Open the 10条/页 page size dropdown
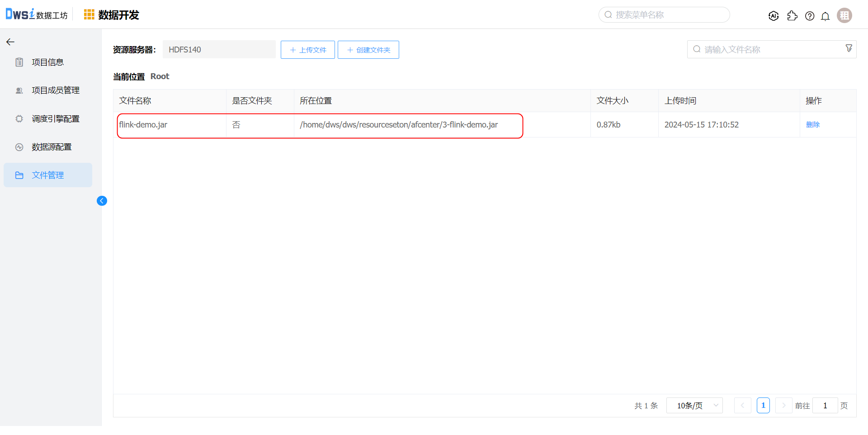Screen dimensions: 868x435 pos(694,406)
